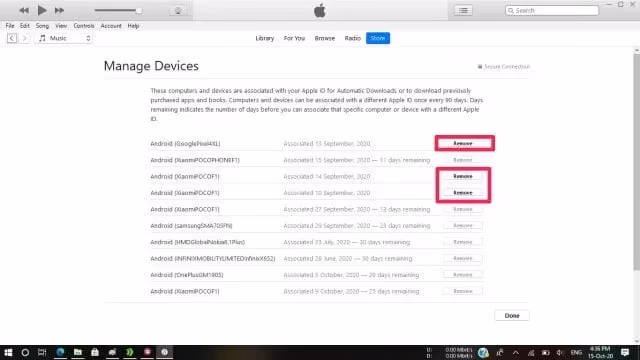Click the network speed meter in taskbar
Screen dimensions: 640x360
pyautogui.click(x=450, y=353)
